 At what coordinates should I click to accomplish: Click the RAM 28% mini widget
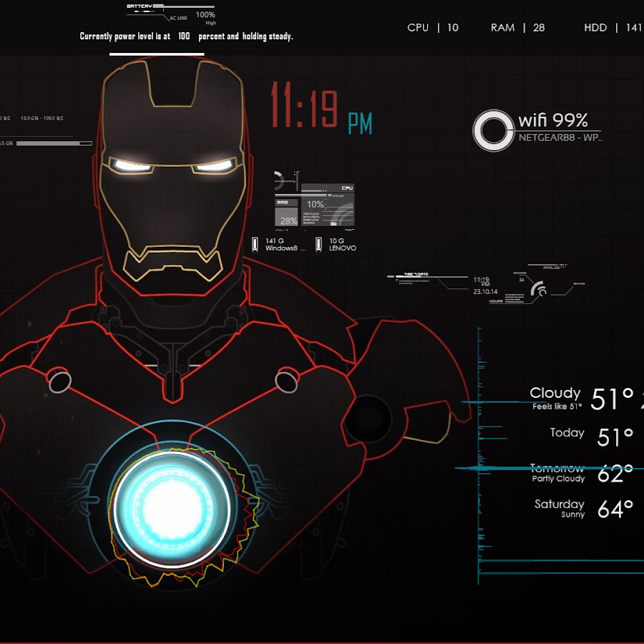coord(287,213)
